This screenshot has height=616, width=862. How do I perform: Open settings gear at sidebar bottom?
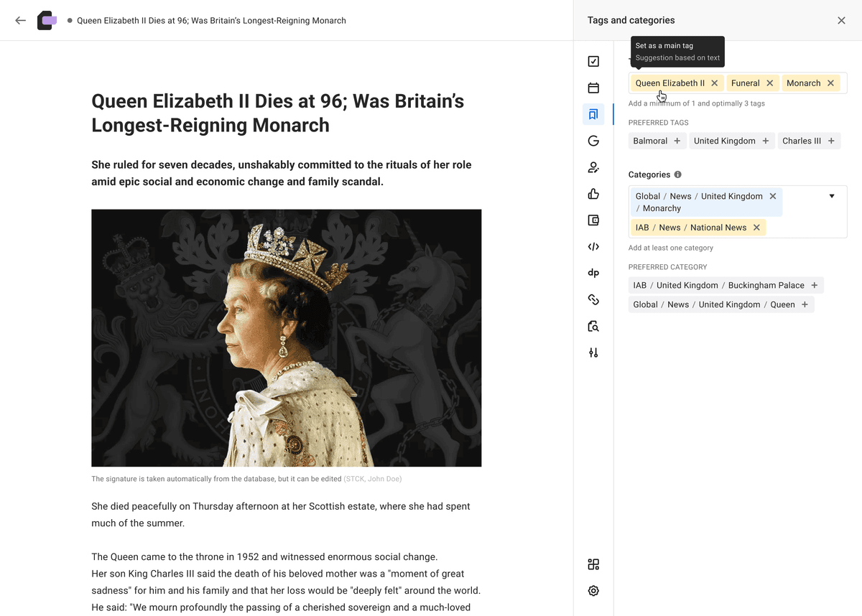[x=593, y=591]
